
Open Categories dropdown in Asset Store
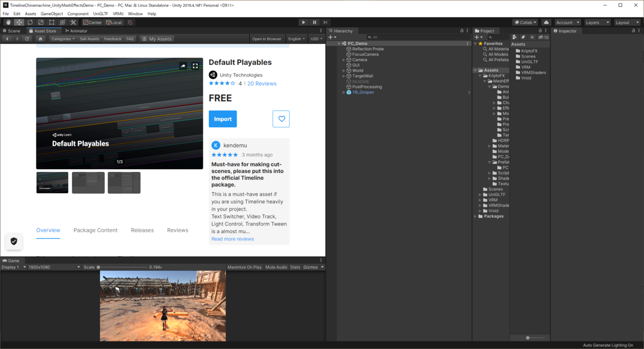62,39
